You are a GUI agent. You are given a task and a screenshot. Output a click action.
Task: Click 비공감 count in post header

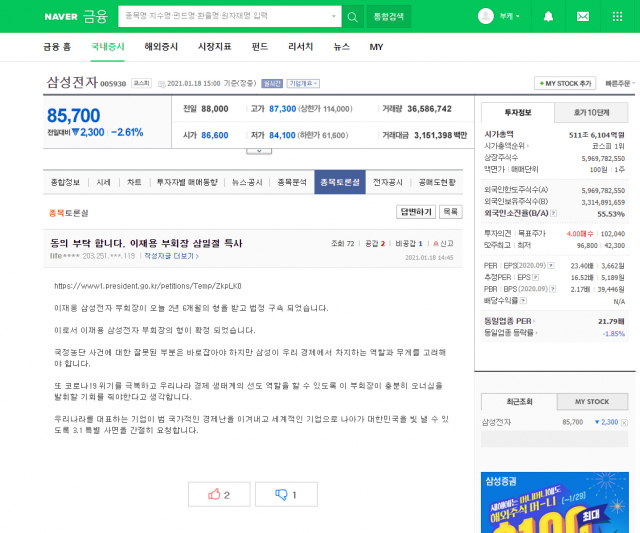(x=409, y=244)
